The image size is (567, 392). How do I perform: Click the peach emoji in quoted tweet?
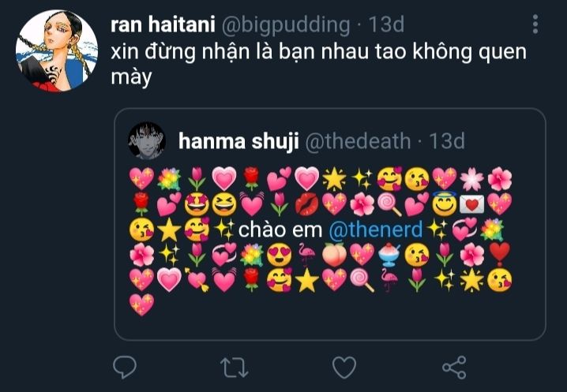pos(334,255)
